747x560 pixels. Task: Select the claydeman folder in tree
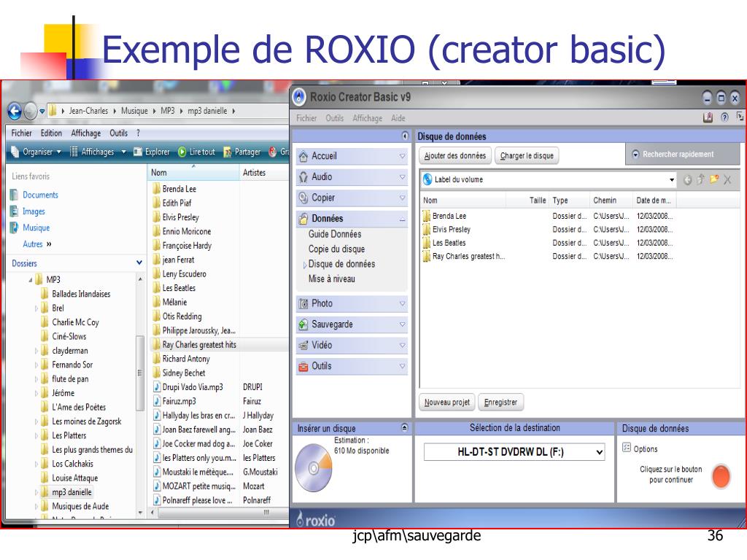coord(69,351)
